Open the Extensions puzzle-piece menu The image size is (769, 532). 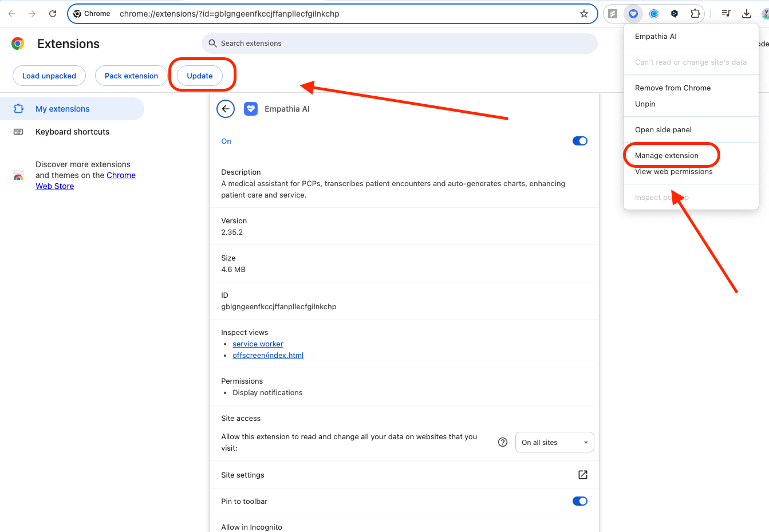tap(695, 14)
